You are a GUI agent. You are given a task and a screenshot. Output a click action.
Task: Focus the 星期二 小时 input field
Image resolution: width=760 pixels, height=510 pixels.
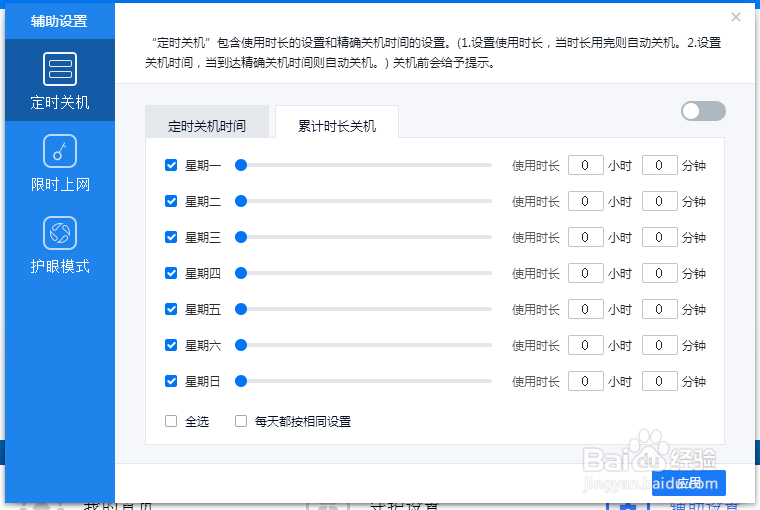pyautogui.click(x=586, y=201)
